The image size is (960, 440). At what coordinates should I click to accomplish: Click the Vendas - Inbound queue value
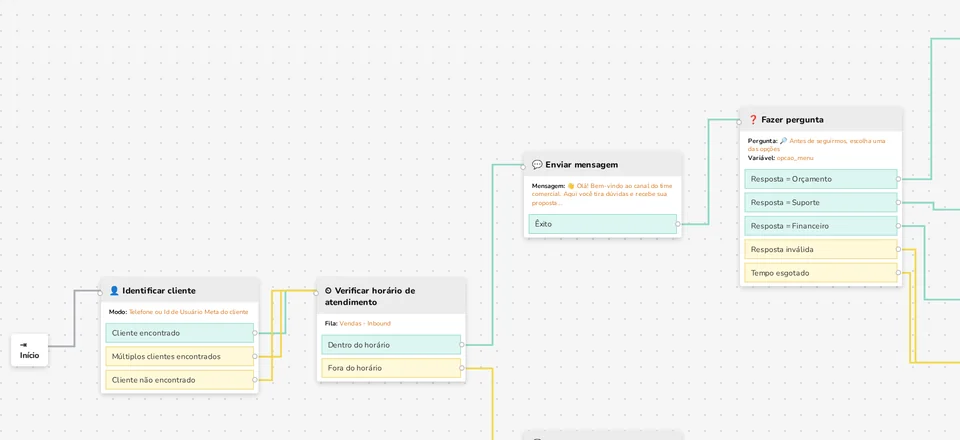click(365, 324)
